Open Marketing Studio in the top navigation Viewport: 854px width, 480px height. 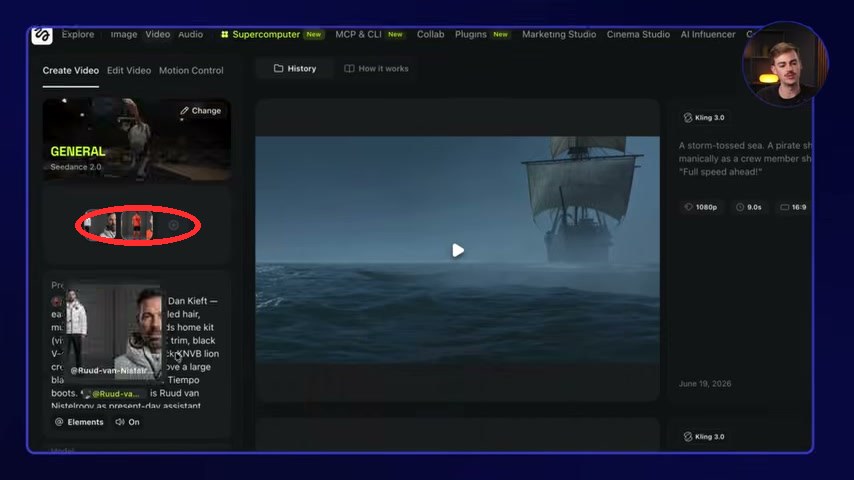(x=559, y=34)
